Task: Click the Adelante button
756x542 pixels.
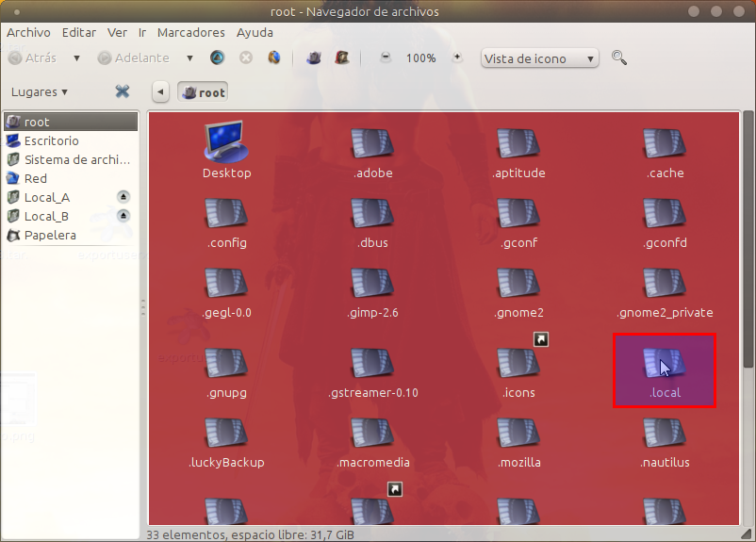Action: click(x=134, y=57)
